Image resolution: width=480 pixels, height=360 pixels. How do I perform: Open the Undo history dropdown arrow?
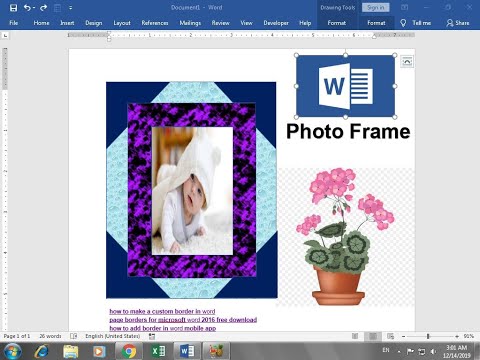[x=34, y=8]
